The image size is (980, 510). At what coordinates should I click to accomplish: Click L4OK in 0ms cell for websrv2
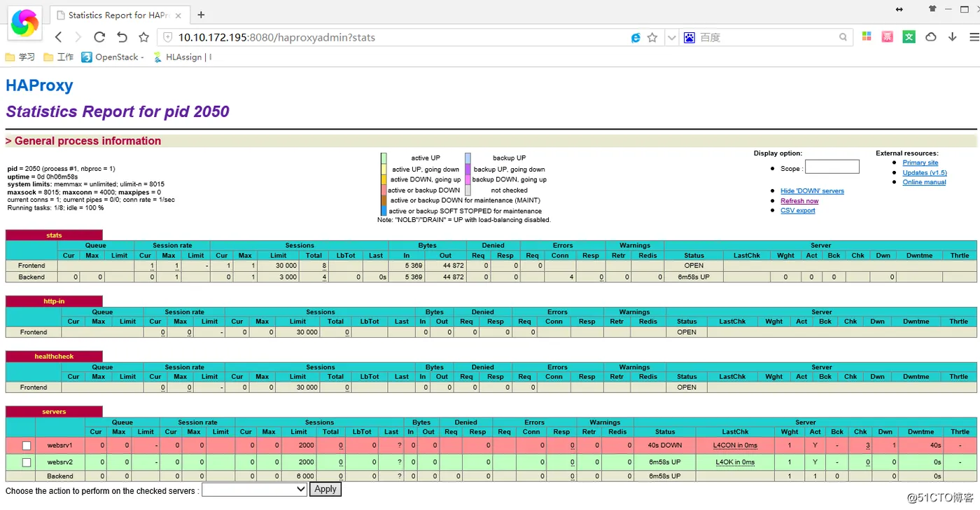pyautogui.click(x=735, y=462)
